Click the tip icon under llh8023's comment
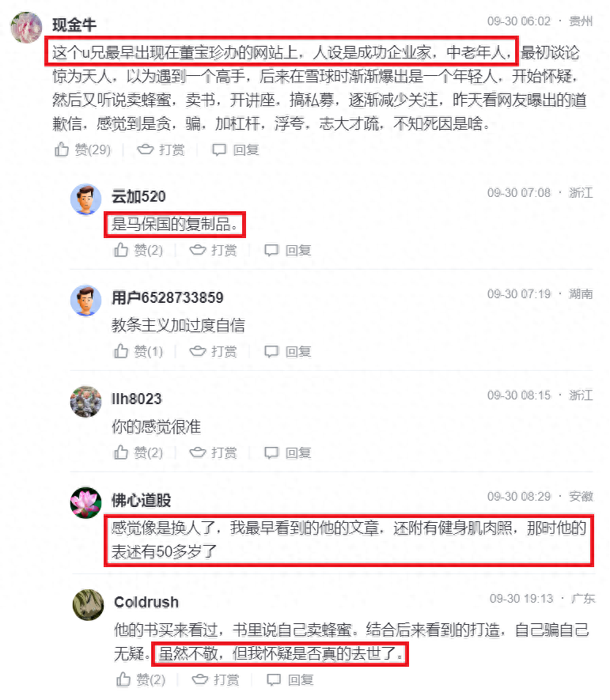610x700 pixels. click(x=197, y=452)
